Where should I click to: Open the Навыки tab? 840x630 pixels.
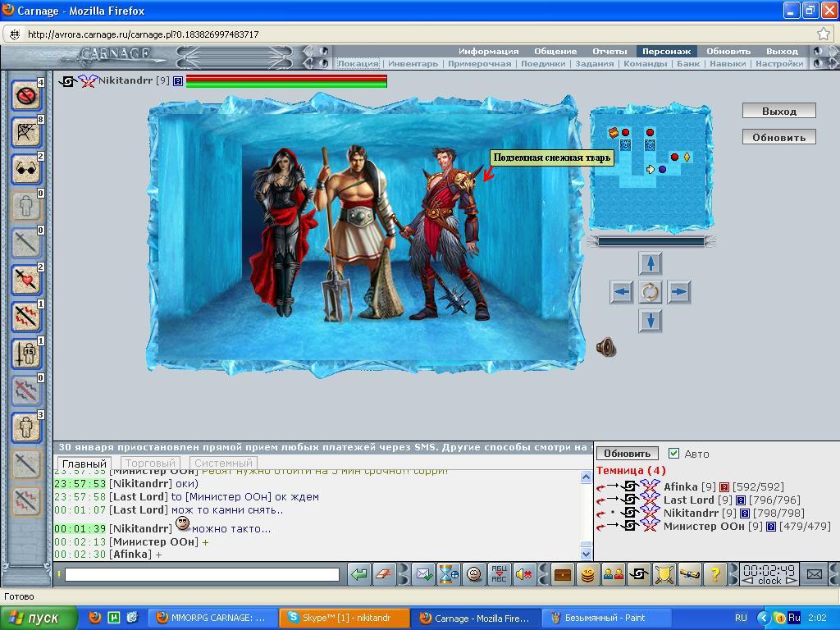[728, 64]
